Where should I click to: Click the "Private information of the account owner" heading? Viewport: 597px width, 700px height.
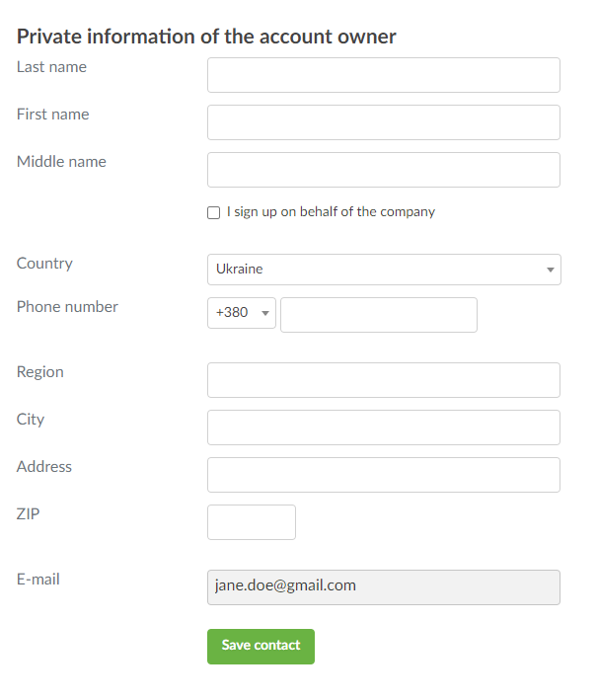point(206,37)
